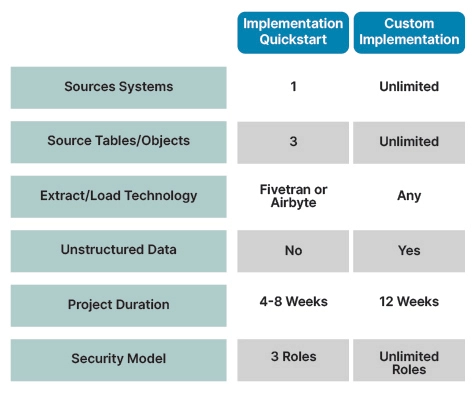This screenshot has height=393, width=475.
Task: Click the No cell for Unstructured Data
Action: coord(293,251)
